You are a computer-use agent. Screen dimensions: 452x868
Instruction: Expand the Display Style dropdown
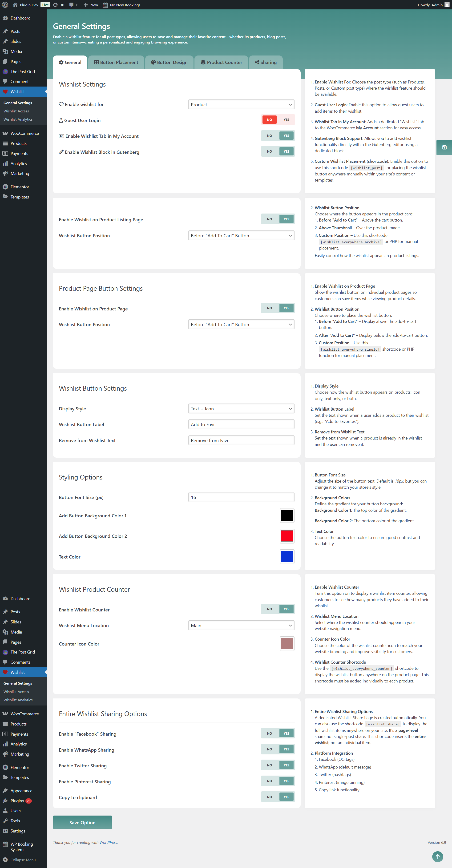(241, 408)
